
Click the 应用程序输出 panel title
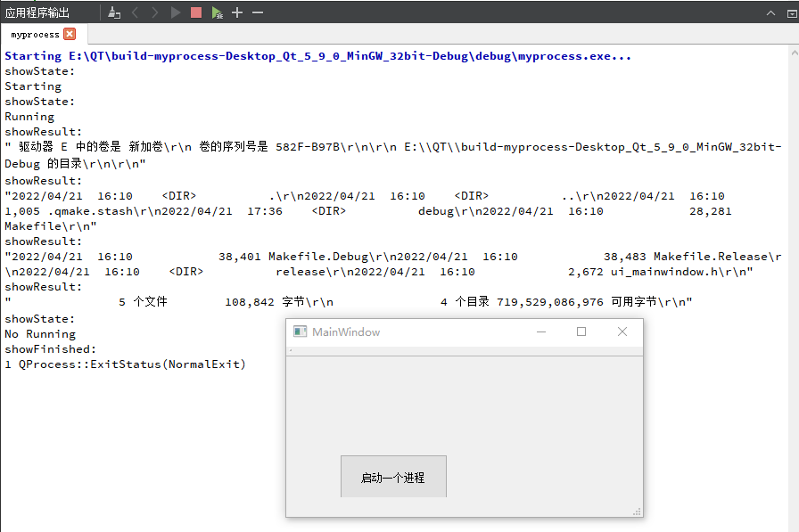(x=37, y=12)
